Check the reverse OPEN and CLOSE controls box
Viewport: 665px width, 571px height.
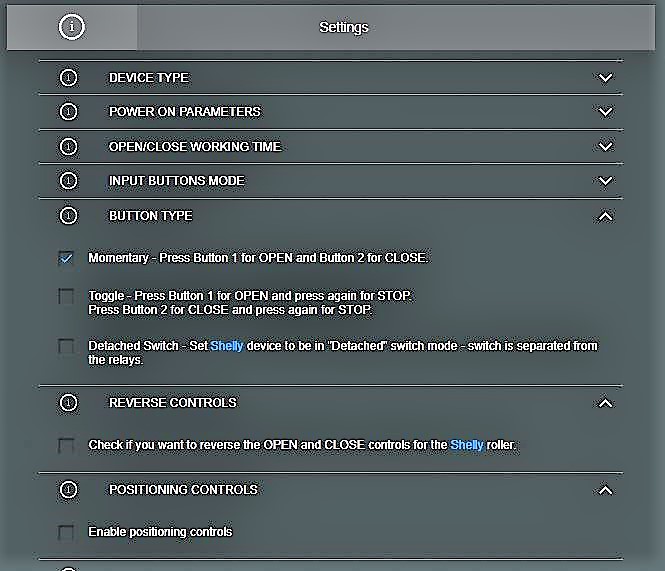[x=66, y=445]
